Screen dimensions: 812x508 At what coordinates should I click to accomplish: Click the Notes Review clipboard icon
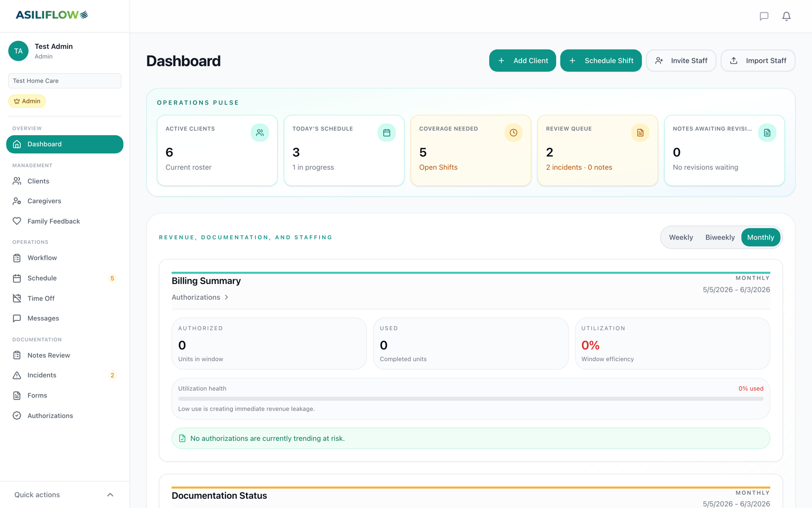click(17, 355)
